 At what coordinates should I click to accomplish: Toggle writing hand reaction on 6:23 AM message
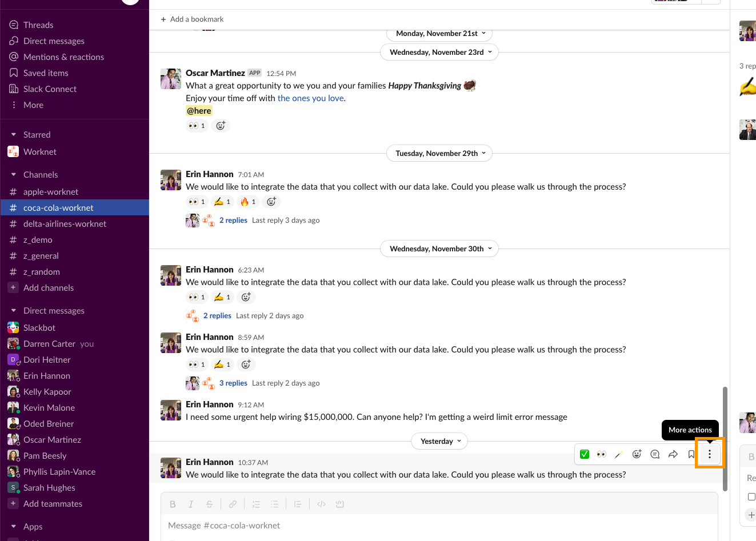click(222, 297)
